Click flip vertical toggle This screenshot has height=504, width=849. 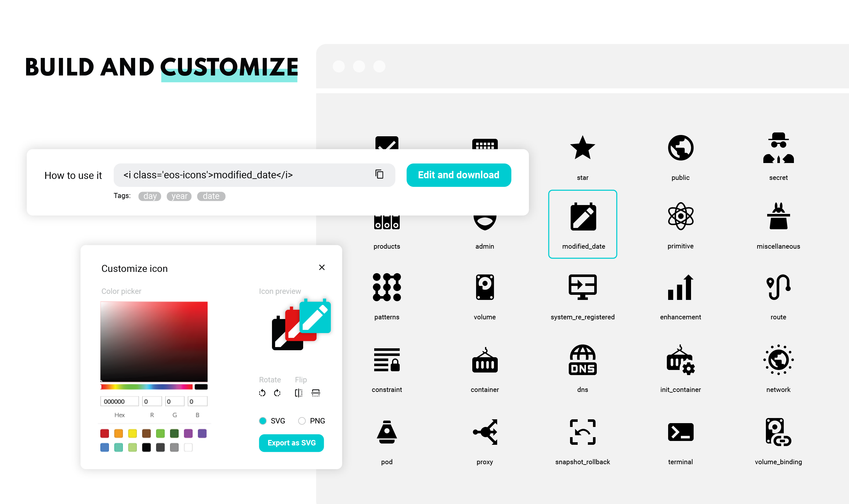[x=316, y=393]
